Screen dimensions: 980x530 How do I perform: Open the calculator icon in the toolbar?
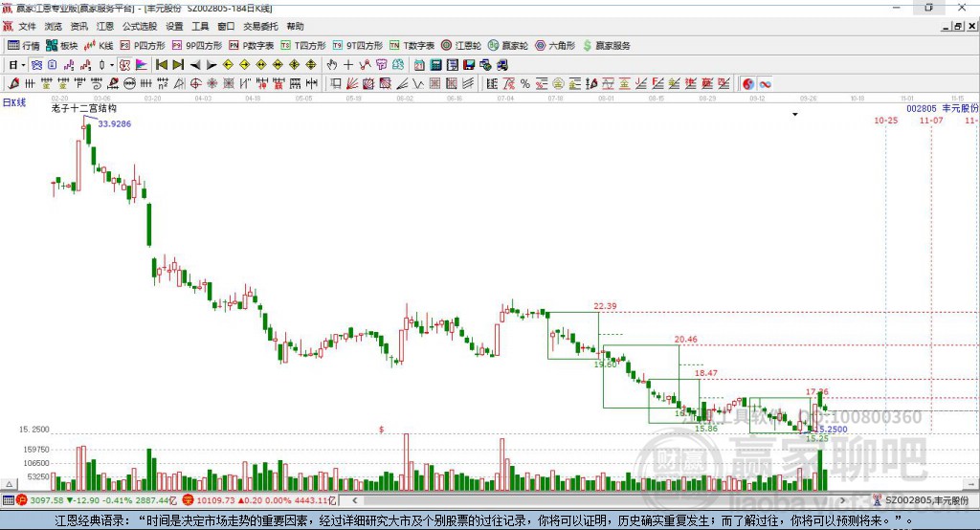tap(435, 65)
